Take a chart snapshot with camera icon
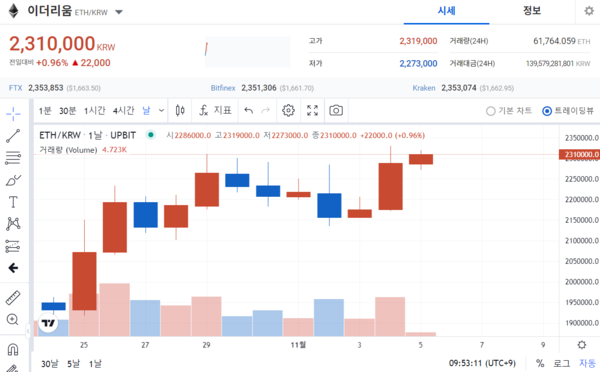 click(336, 111)
